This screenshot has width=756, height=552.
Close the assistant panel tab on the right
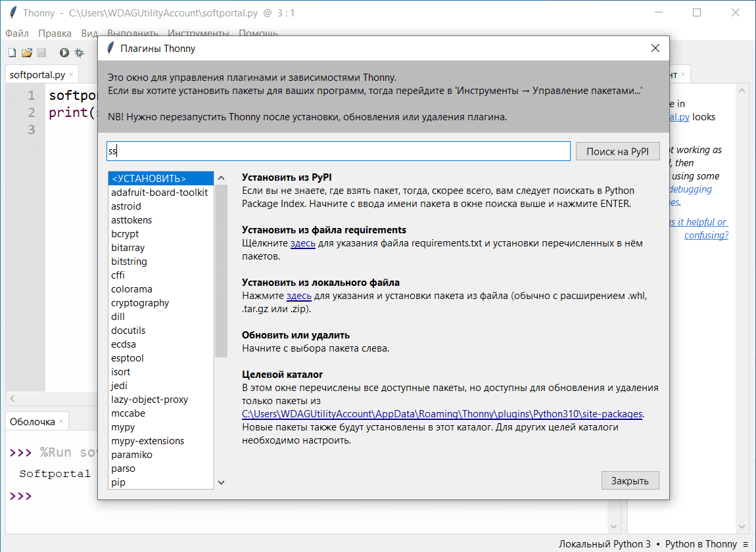pos(683,75)
